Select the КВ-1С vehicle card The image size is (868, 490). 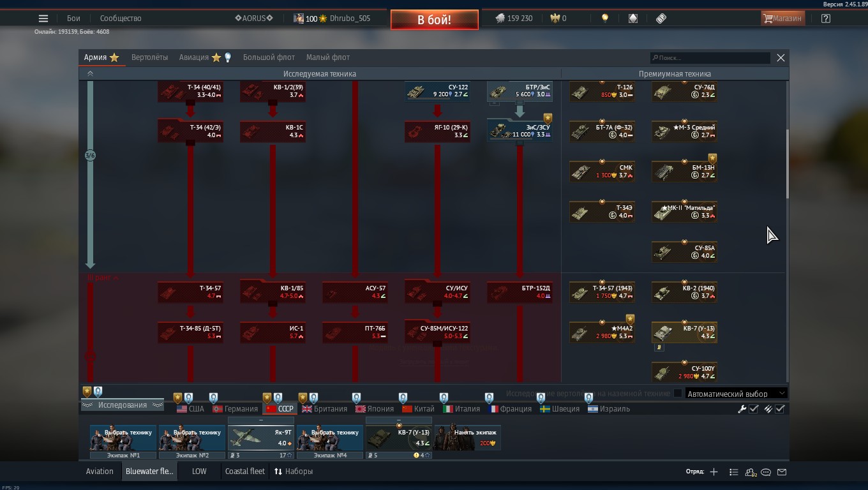coord(273,131)
